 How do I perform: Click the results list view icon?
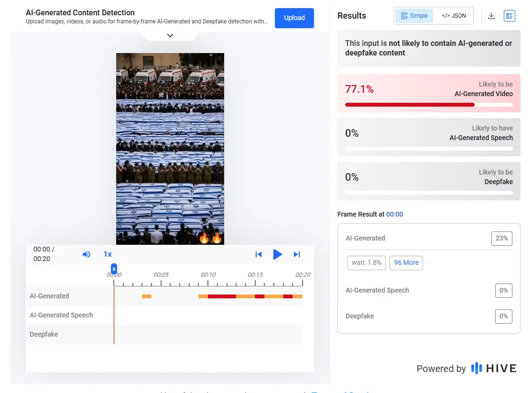(509, 16)
